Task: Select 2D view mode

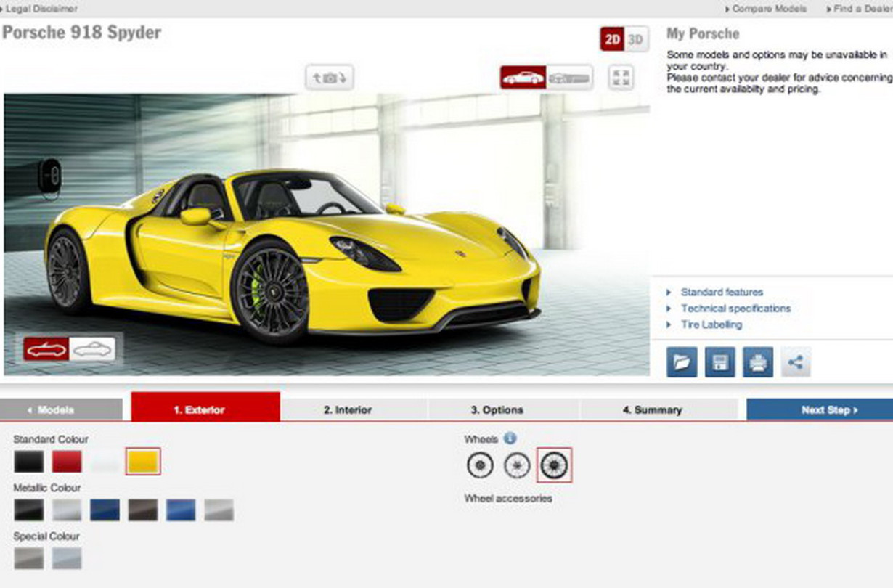Action: point(612,40)
